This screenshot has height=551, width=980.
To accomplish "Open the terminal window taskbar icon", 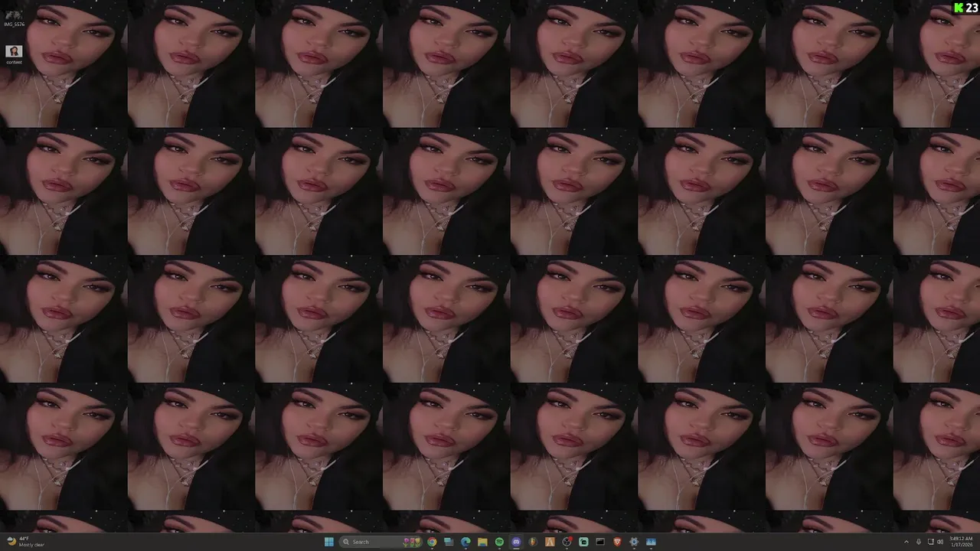I will (600, 542).
